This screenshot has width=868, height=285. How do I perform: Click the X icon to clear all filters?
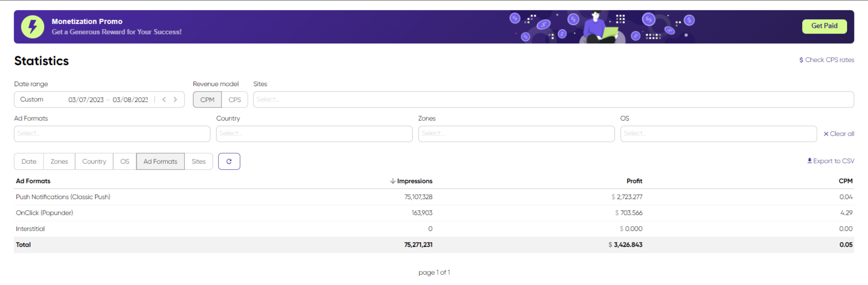pyautogui.click(x=826, y=134)
